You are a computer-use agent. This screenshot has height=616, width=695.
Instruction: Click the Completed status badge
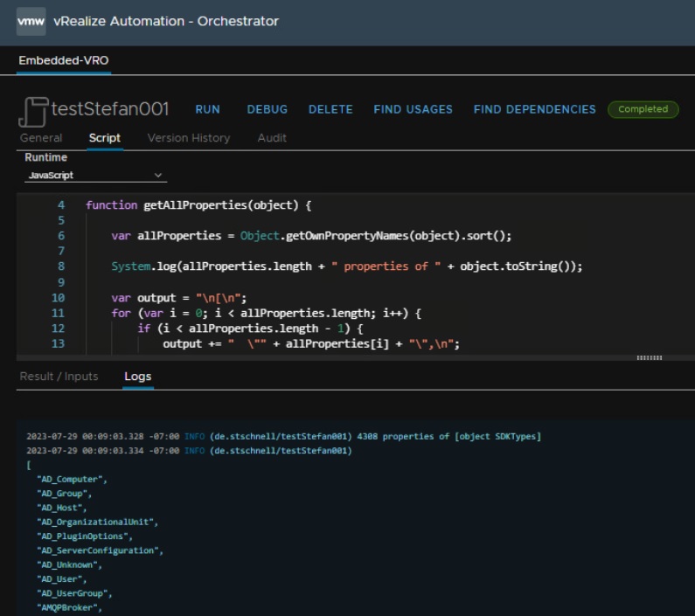click(643, 109)
